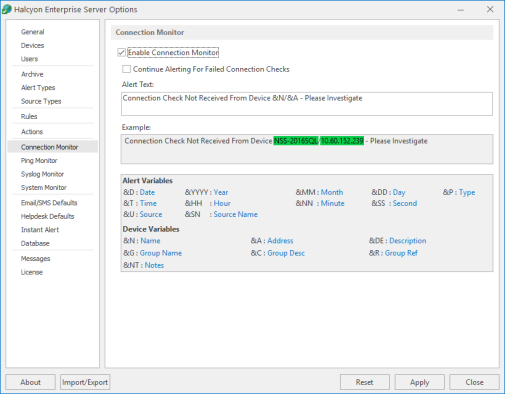This screenshot has height=394, width=505.
Task: Open Messages options page
Action: point(35,259)
